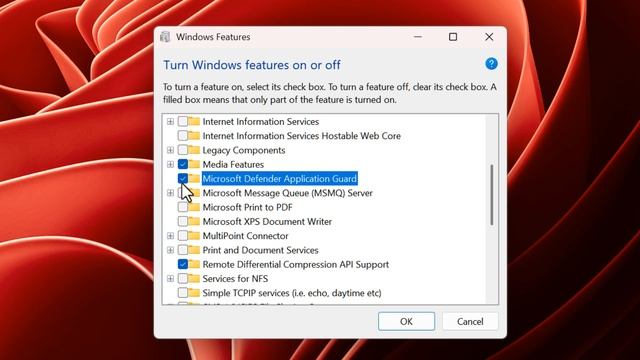Check the Simple TCPIP services checkbox
Screen dimensions: 640x360
point(183,293)
